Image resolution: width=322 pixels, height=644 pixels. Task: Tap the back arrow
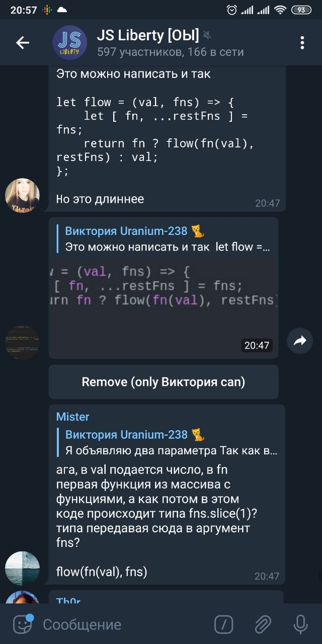pos(23,43)
